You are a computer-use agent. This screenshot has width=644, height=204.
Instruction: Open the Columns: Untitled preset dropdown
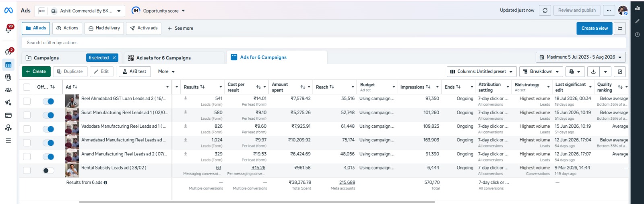pos(481,71)
